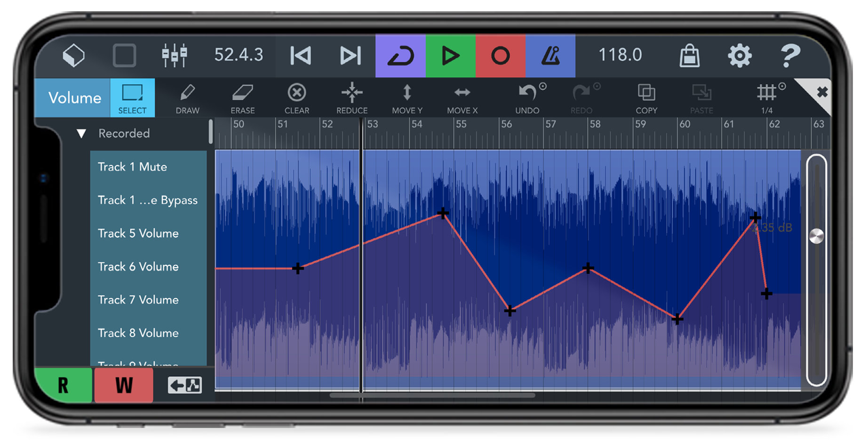Toggle the blue metronome button
This screenshot has width=868, height=444.
coord(550,55)
